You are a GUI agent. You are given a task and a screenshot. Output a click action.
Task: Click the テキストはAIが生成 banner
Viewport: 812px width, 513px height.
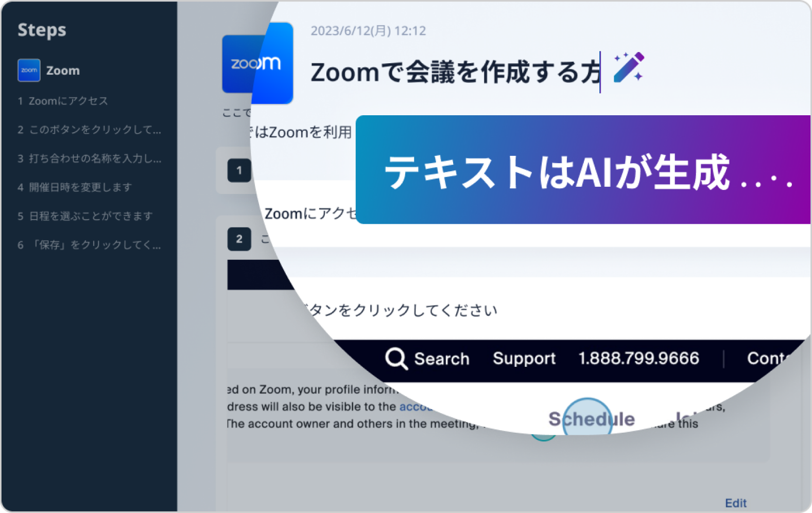click(x=583, y=170)
